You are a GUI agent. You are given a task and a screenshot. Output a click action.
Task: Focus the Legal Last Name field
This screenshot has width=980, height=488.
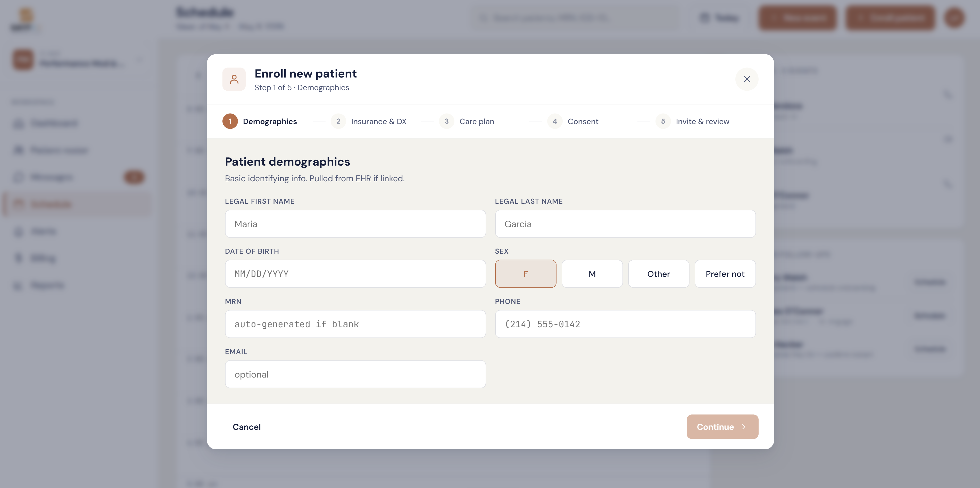625,224
